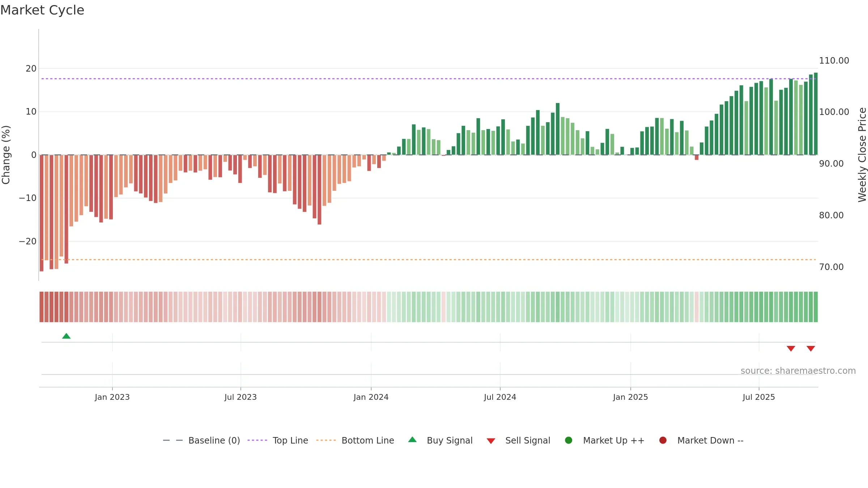Click the Jan 2023 axis label

pyautogui.click(x=112, y=397)
